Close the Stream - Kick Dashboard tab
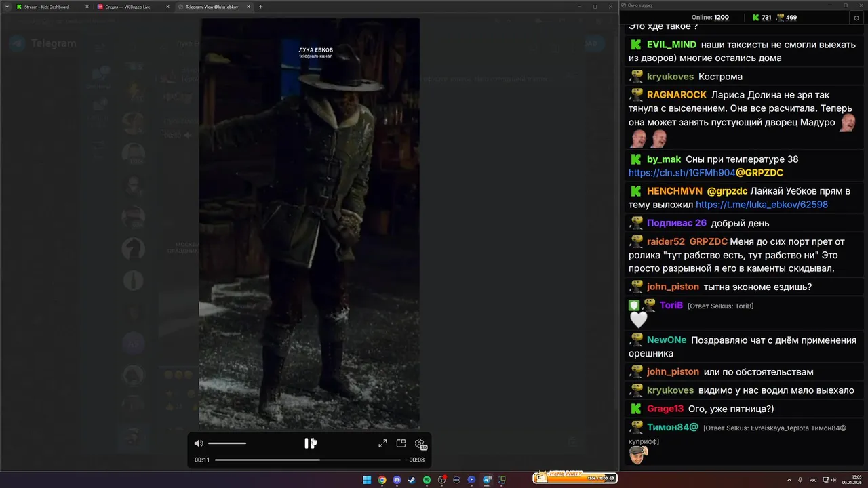This screenshot has width=868, height=488. point(87,7)
